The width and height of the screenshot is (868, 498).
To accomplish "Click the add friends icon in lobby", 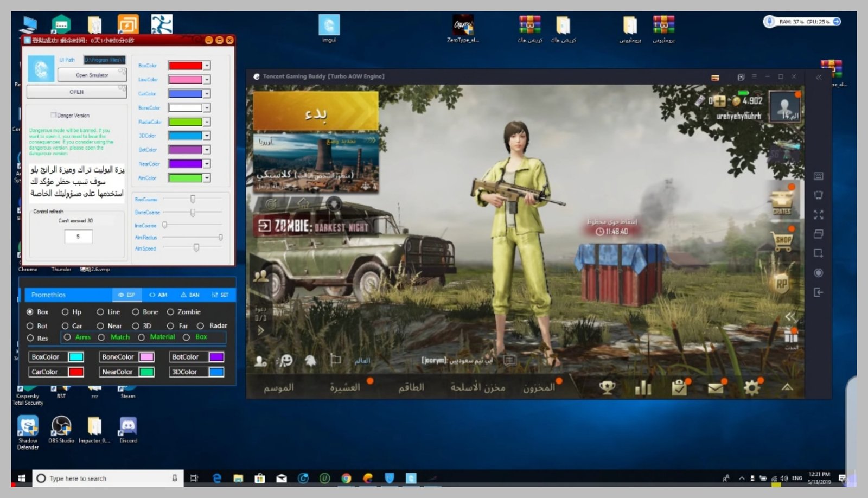I will 260,361.
